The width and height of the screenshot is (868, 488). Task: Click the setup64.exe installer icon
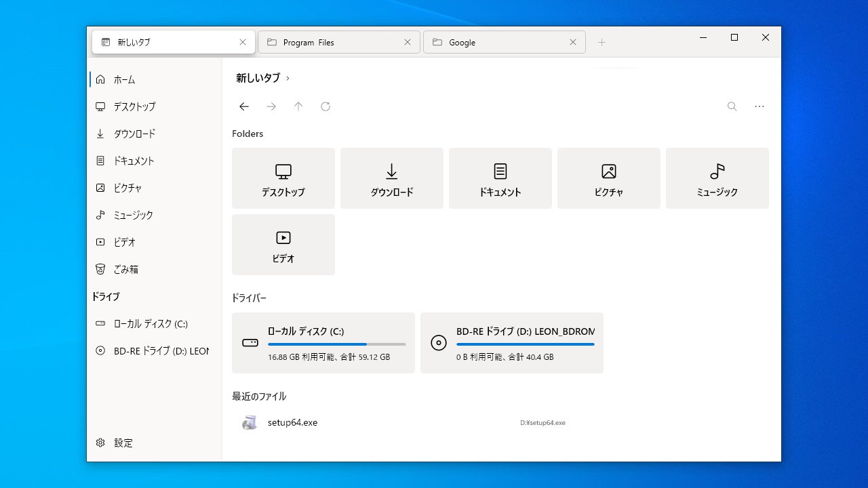250,422
